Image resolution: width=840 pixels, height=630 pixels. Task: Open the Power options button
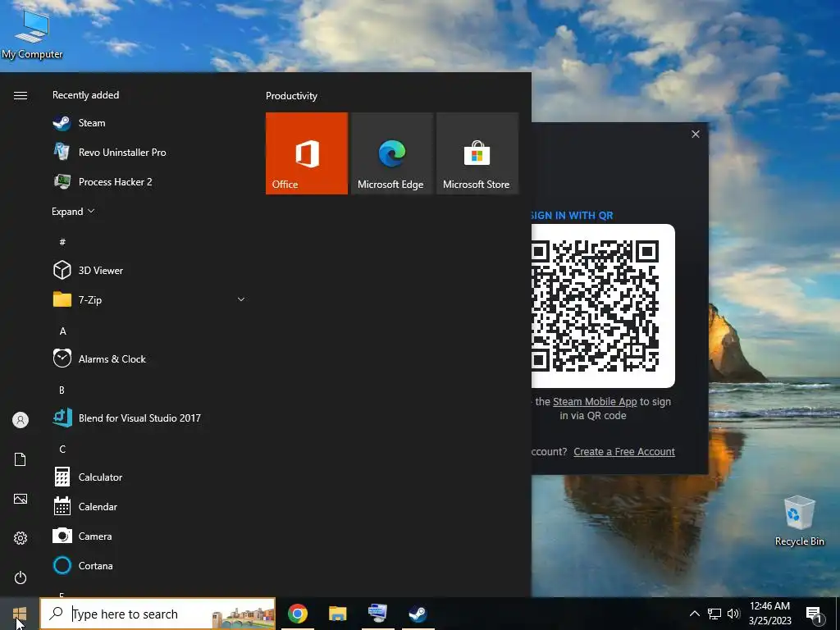[x=21, y=577]
